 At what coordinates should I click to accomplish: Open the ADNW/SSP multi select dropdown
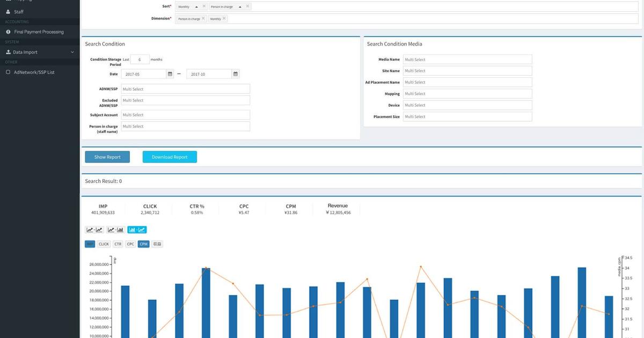(x=185, y=89)
